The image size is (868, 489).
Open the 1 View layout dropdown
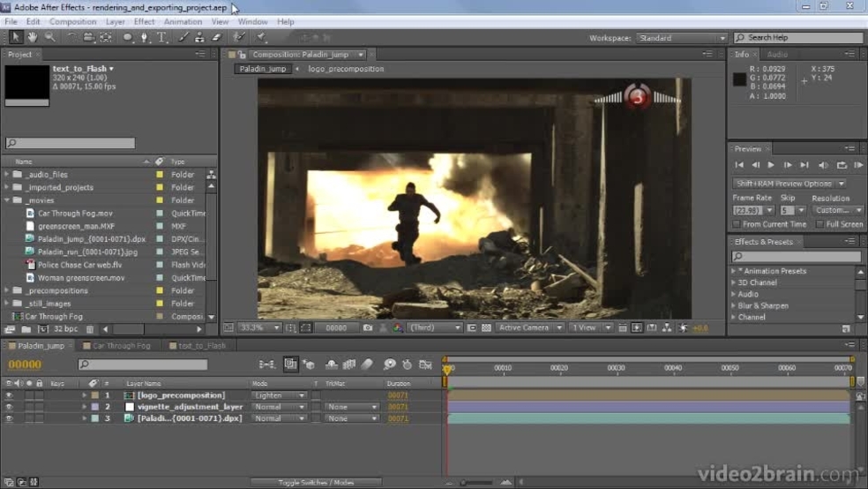click(591, 327)
